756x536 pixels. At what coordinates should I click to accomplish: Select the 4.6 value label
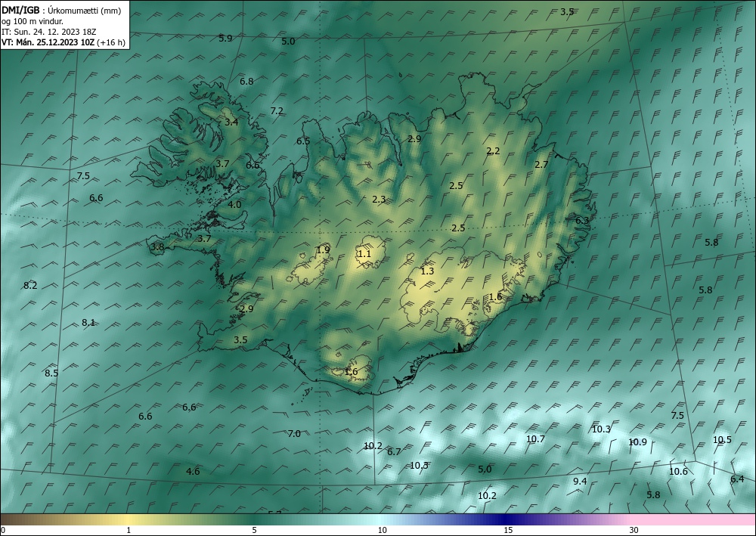193,472
